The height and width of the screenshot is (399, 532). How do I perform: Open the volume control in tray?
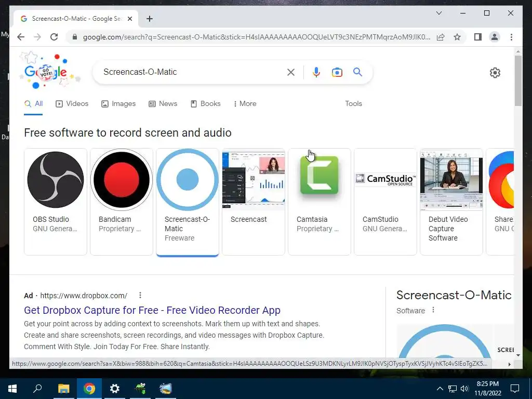[464, 389]
